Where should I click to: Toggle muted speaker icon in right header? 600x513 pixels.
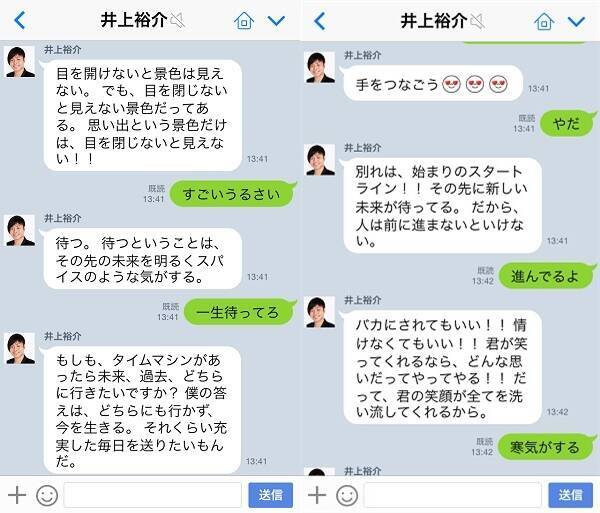point(478,21)
